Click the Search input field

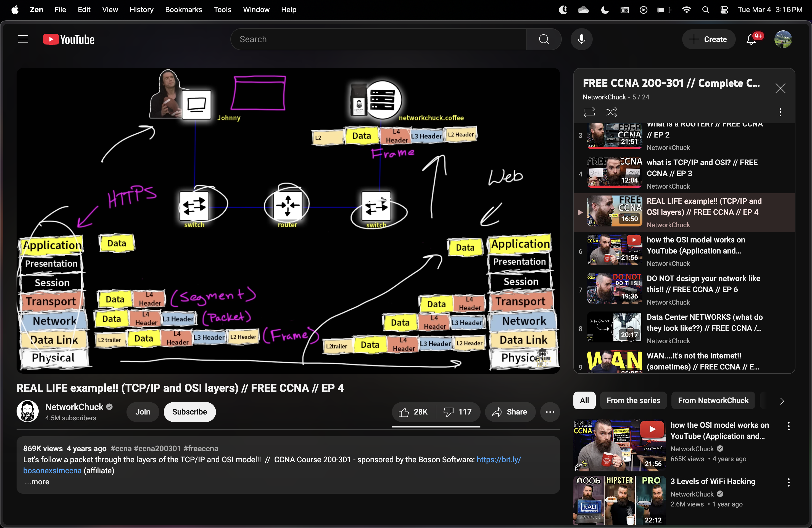point(378,39)
